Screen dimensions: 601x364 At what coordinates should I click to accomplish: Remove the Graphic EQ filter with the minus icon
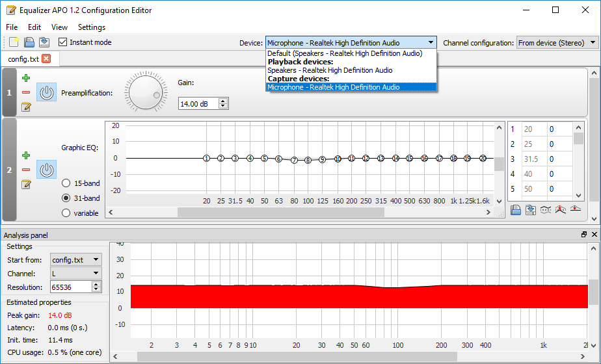(x=26, y=170)
